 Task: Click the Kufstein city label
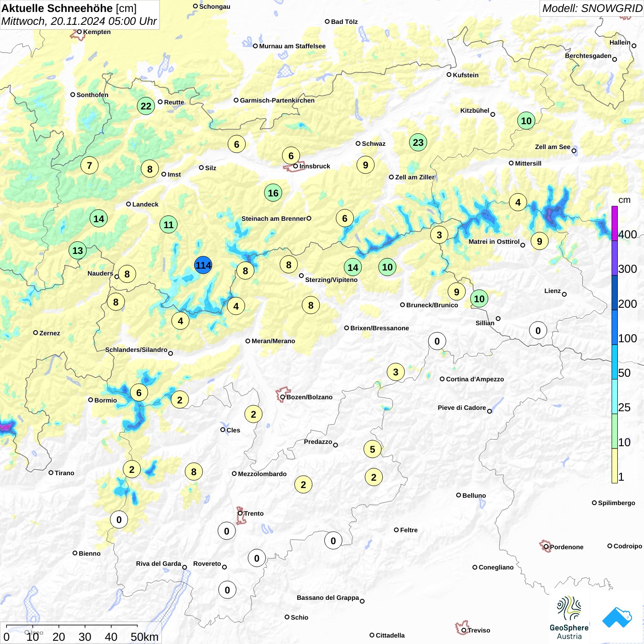point(466,75)
